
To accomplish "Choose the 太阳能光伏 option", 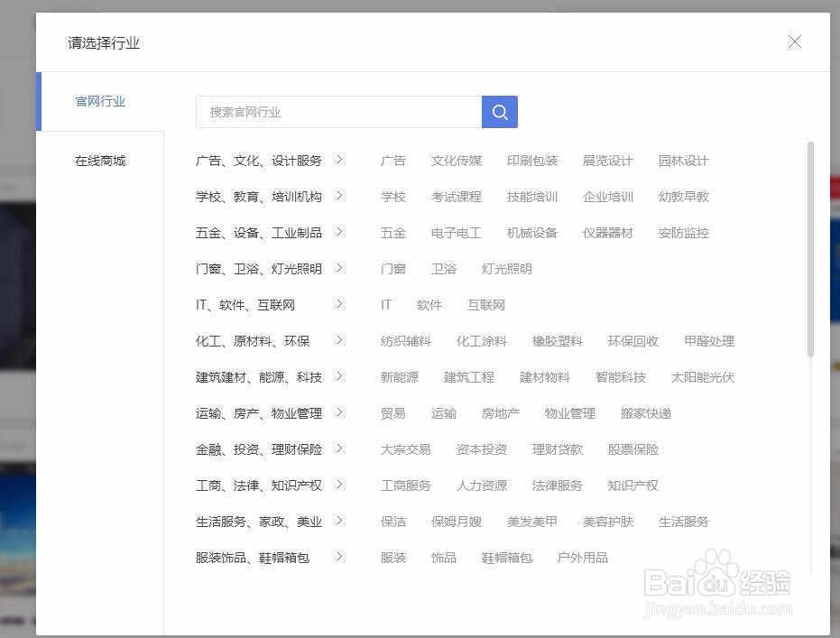I will tap(702, 376).
